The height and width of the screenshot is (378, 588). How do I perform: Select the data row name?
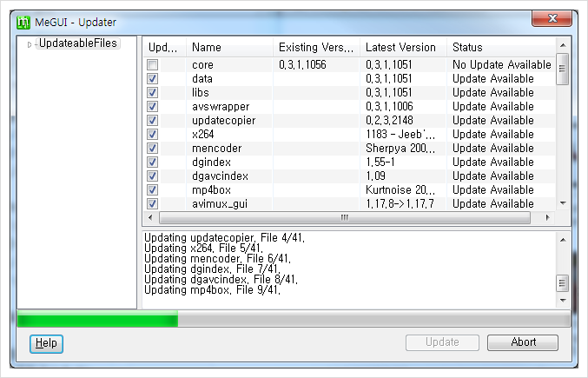(x=202, y=79)
